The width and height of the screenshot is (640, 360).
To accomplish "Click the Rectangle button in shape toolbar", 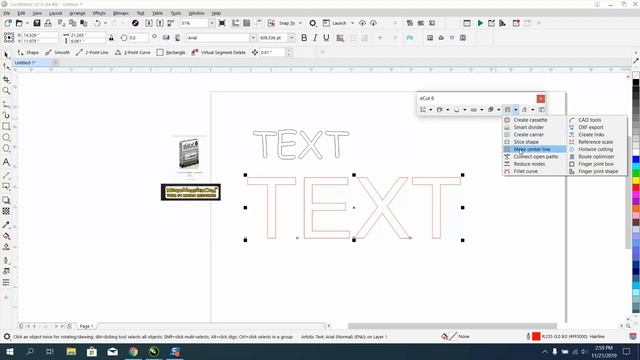I will pyautogui.click(x=171, y=52).
